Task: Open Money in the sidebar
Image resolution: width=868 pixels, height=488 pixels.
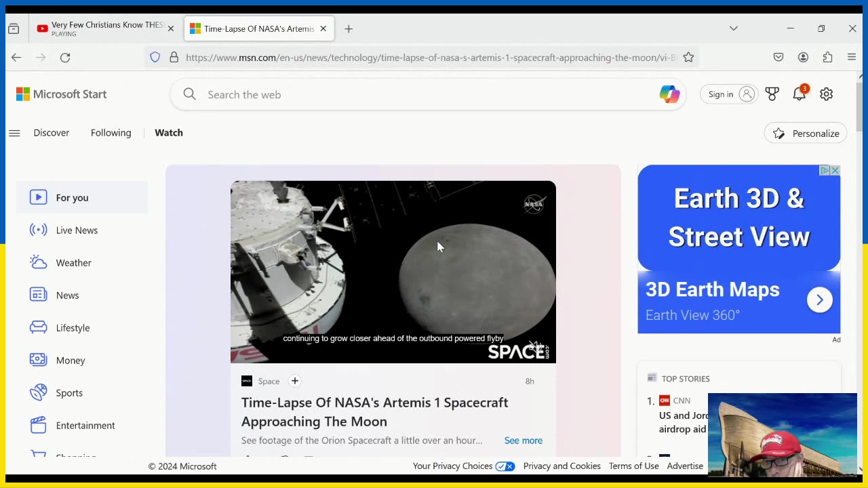Action: [82, 360]
